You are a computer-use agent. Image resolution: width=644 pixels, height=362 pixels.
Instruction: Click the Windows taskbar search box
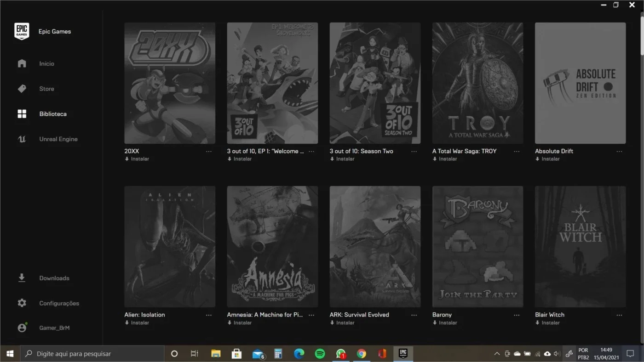point(92,354)
